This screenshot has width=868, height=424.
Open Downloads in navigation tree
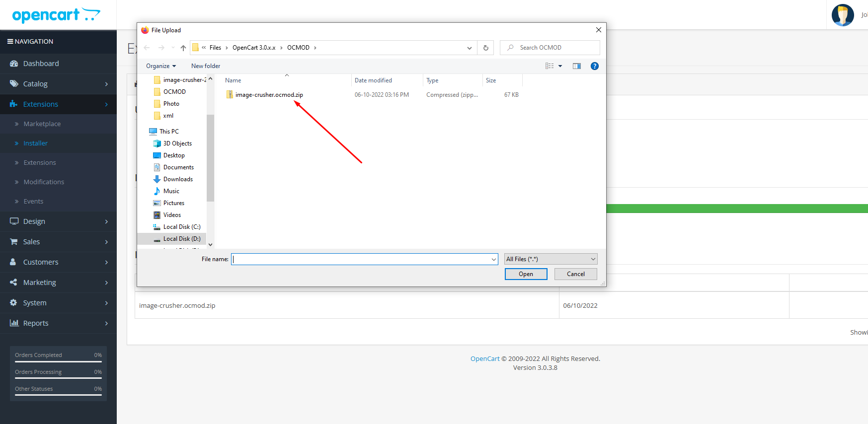178,179
